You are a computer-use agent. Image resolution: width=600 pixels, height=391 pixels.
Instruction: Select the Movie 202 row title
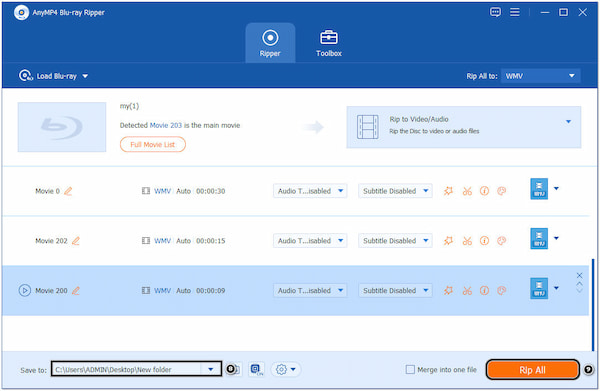point(51,241)
